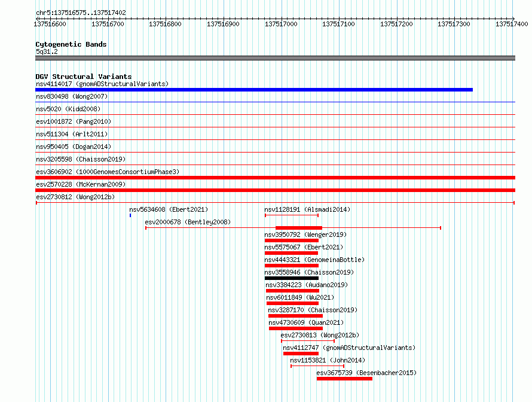The image size is (532, 402).
Task: Click the 5q31.2 band label
Action: pos(47,51)
